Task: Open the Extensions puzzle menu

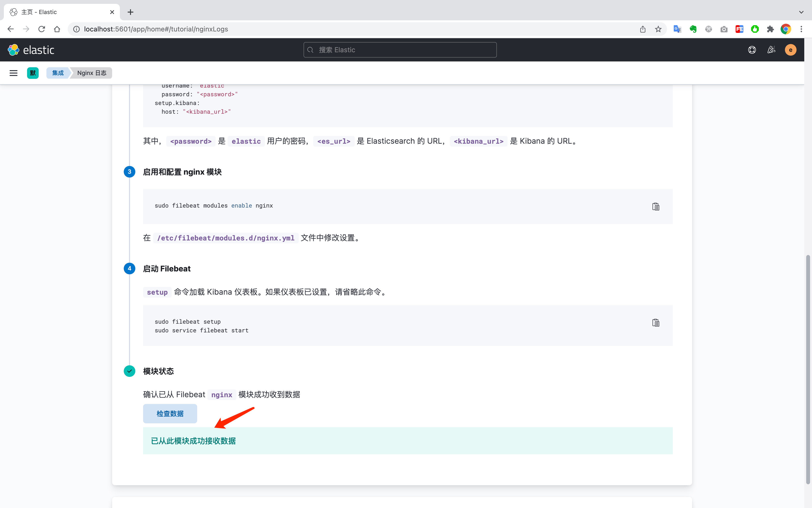Action: 770,29
